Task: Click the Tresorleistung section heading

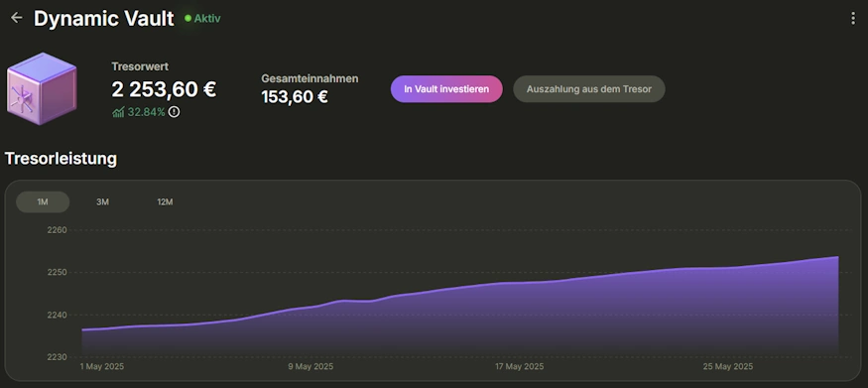Action: coord(61,159)
